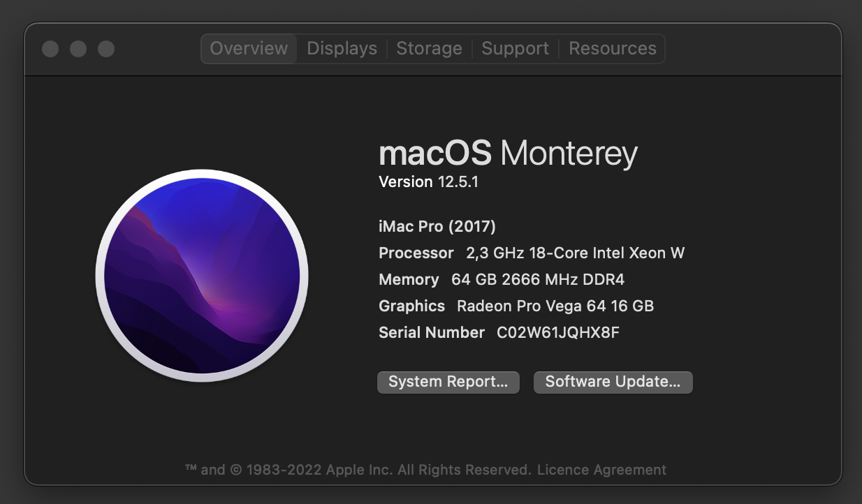
Task: Close the About This Mac window
Action: (x=50, y=49)
